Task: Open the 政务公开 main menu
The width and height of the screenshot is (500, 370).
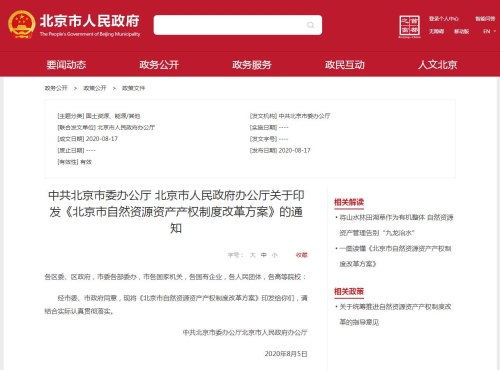Action: click(x=159, y=65)
